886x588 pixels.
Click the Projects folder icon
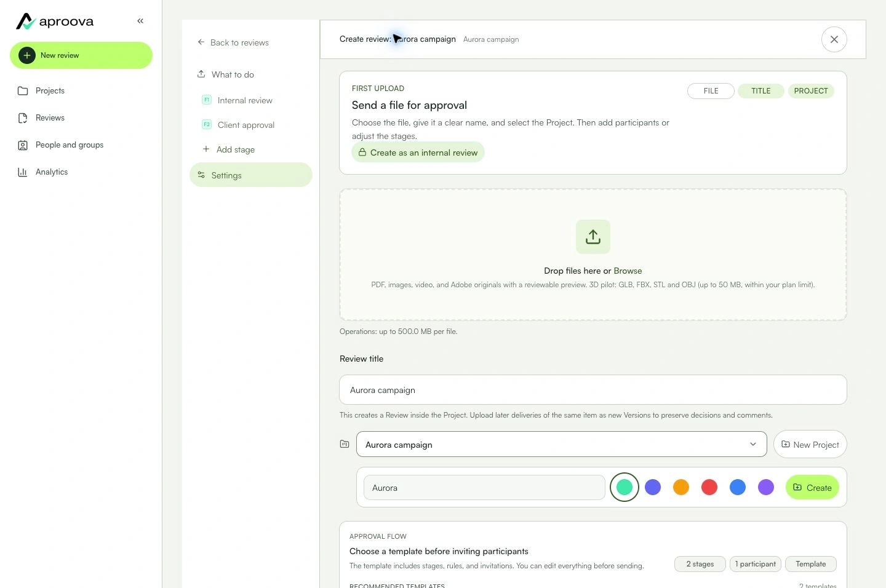tap(23, 91)
